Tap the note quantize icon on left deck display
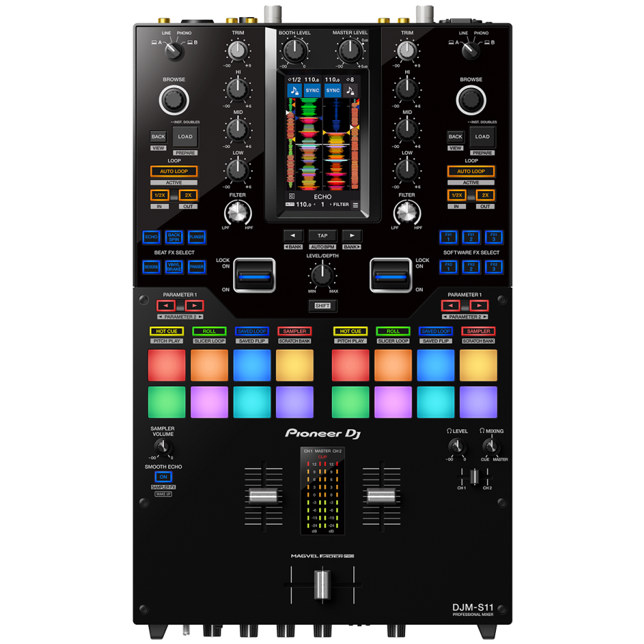Image resolution: width=644 pixels, height=644 pixels. (x=295, y=90)
